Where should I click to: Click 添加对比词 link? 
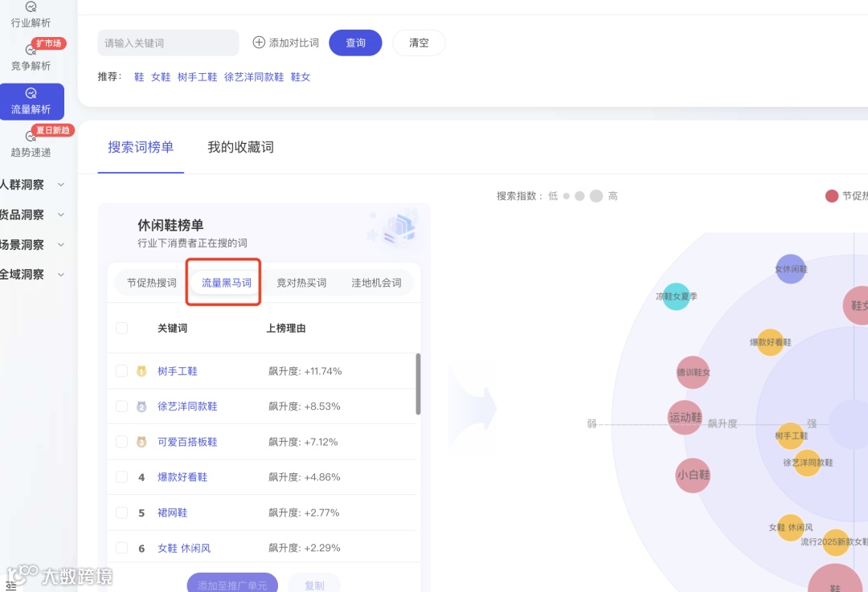pyautogui.click(x=293, y=43)
